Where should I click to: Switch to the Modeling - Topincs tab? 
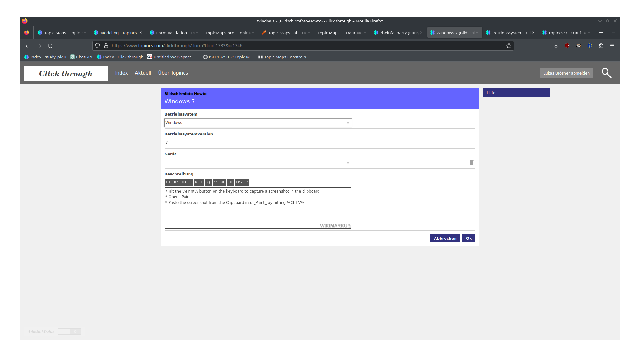tap(118, 33)
